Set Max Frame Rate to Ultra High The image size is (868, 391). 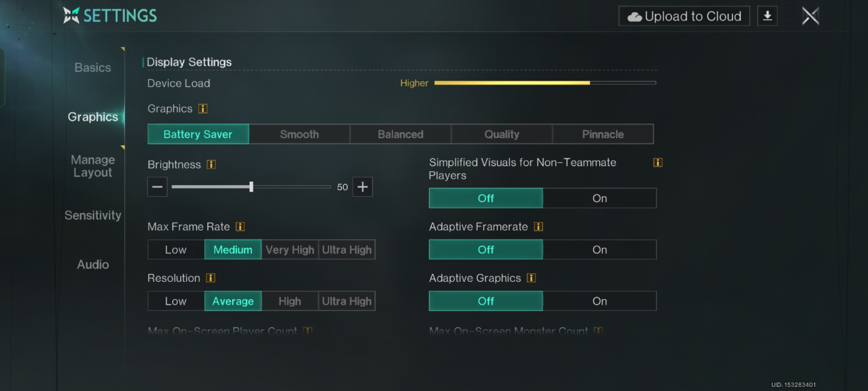(346, 250)
